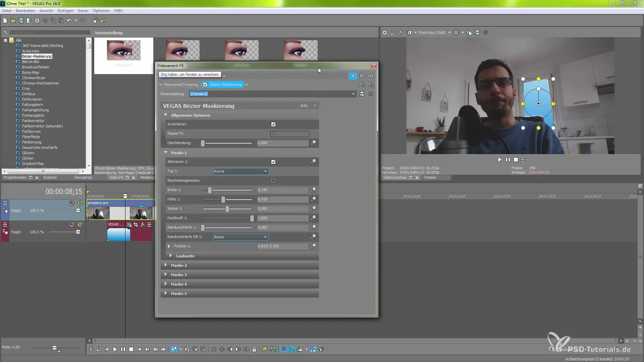
Task: Collapse the Maske 1 section
Action: tap(166, 153)
